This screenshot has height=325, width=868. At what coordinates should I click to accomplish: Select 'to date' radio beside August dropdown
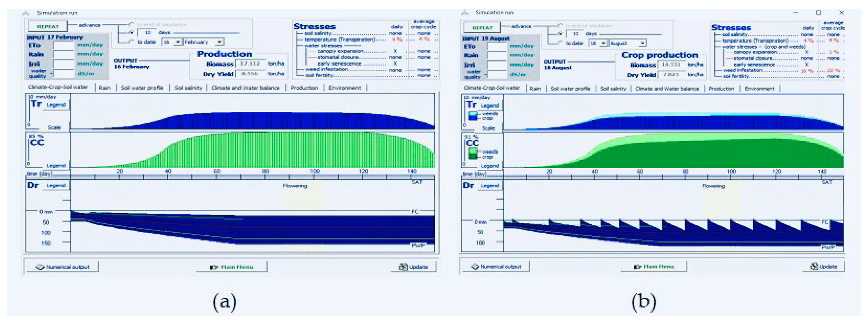(560, 43)
